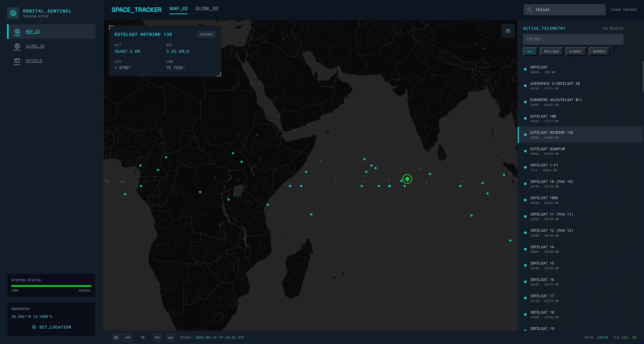
Task: Select EUTELSAT QUANTUM entry
Action: pos(580,151)
